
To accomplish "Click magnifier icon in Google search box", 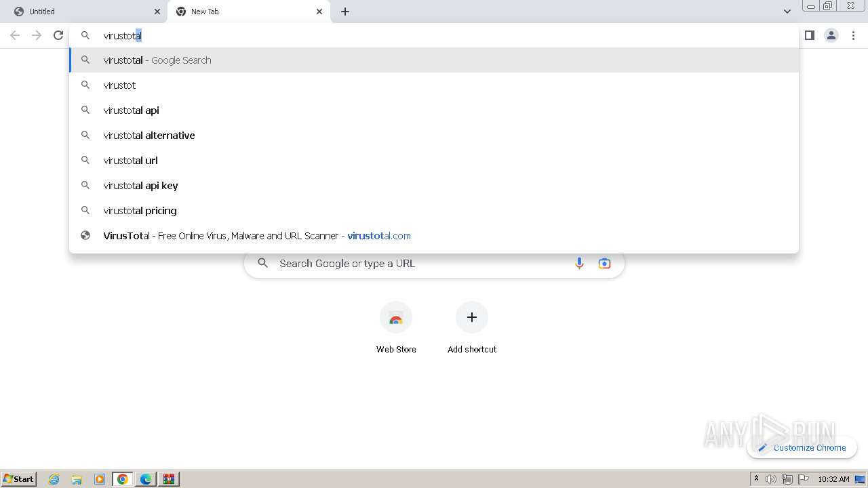I will [263, 263].
